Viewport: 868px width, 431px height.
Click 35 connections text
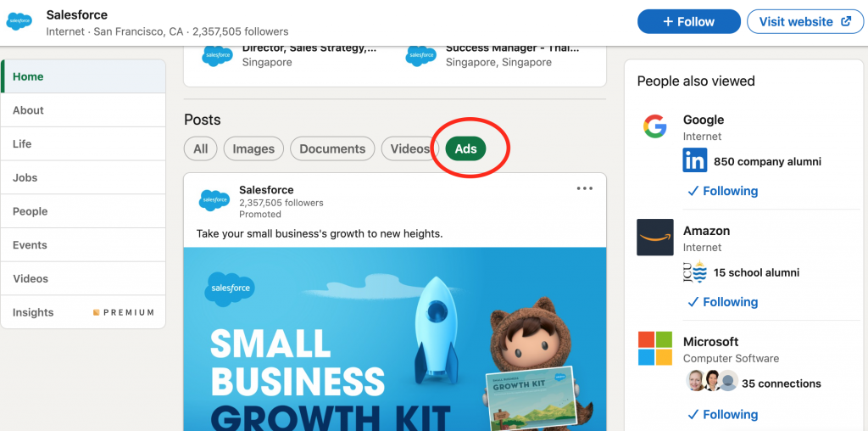click(781, 383)
